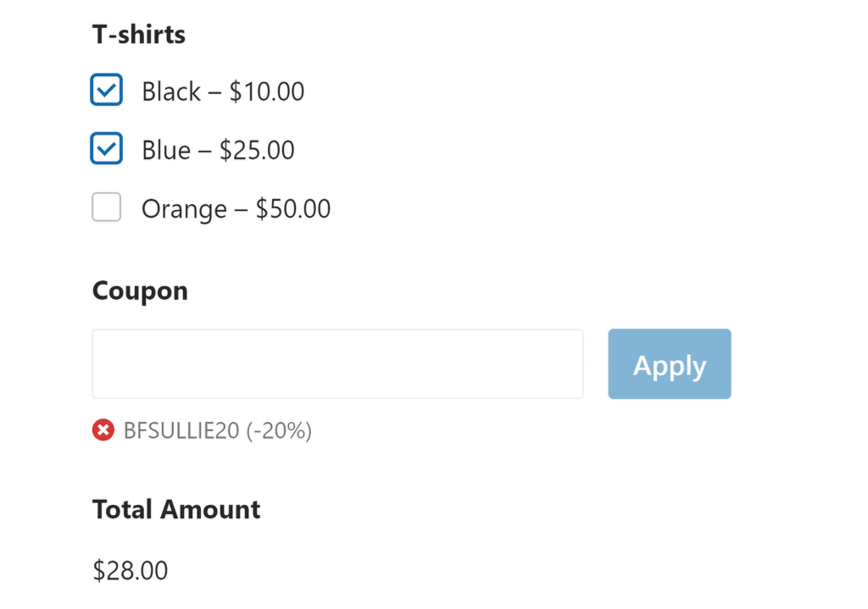Click the $25.00 price on the Blue option
This screenshot has height=609, width=868.
[x=257, y=151]
